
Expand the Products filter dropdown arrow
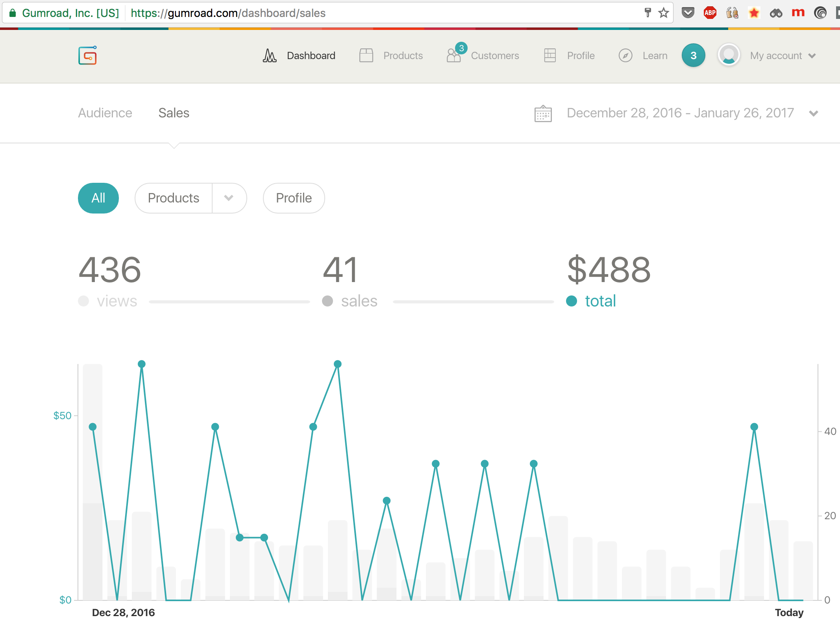(x=229, y=198)
